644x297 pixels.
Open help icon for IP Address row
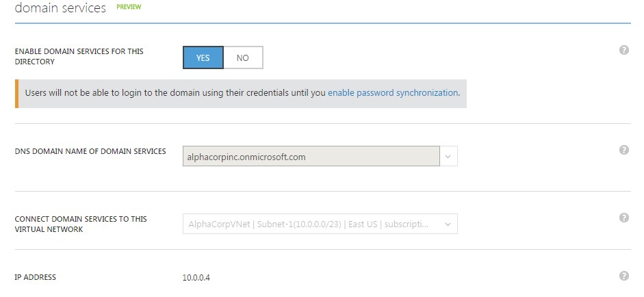(x=624, y=276)
